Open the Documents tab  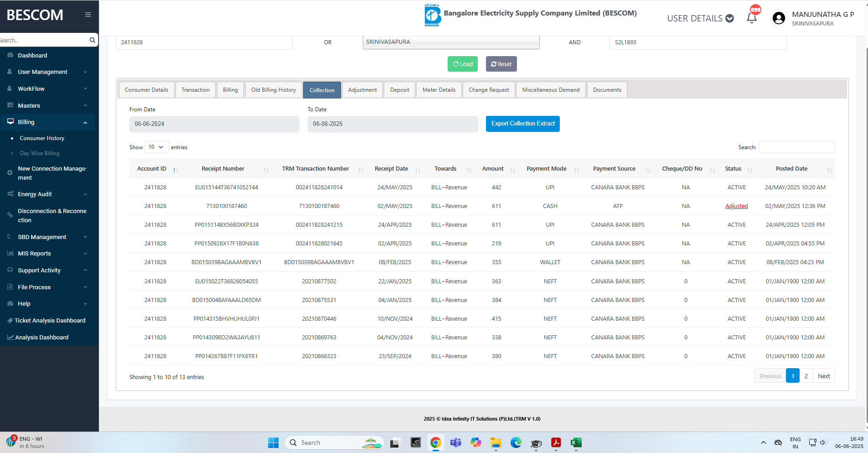[607, 90]
